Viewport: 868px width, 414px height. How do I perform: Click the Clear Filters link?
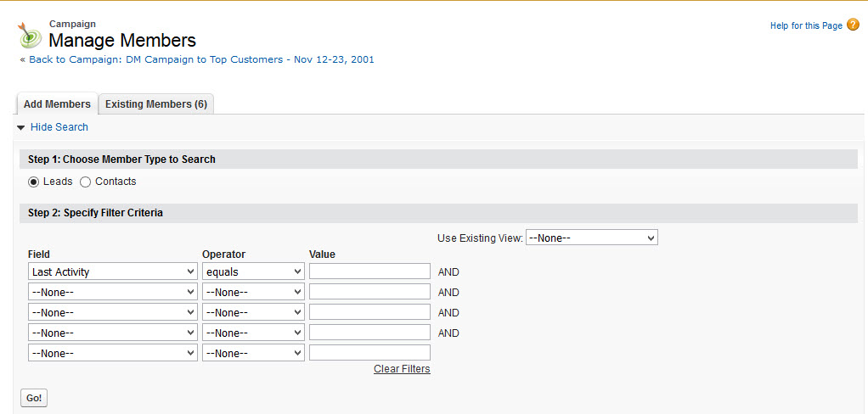coord(402,369)
